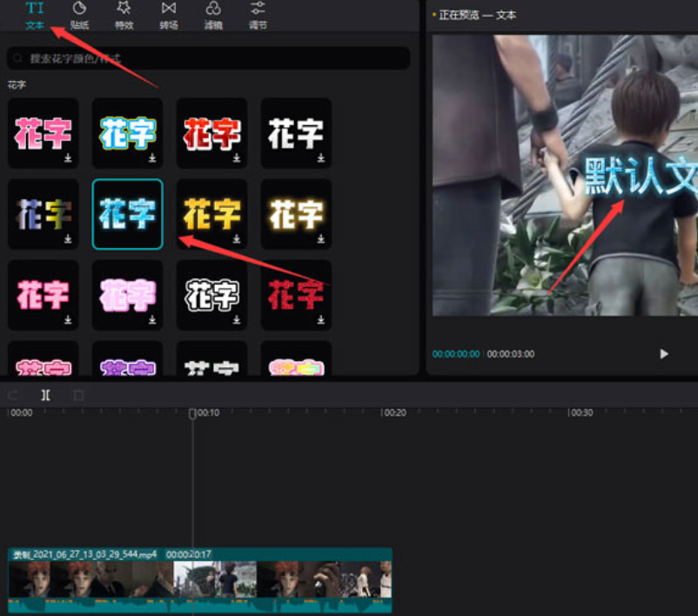Screen dimensions: 698x616
Task: Click the delete icon in timeline toolbar
Action: 78,395
